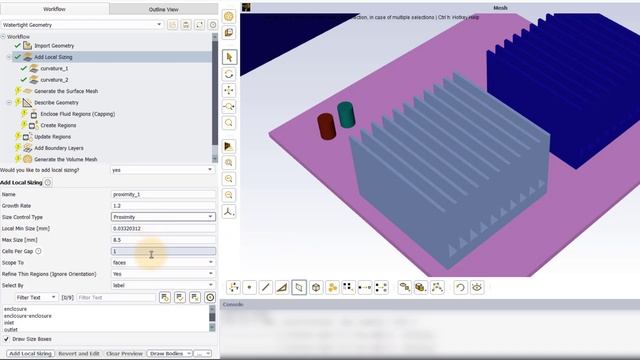
Task: Open the Refine Thin Regions dropdown
Action: tap(162, 274)
